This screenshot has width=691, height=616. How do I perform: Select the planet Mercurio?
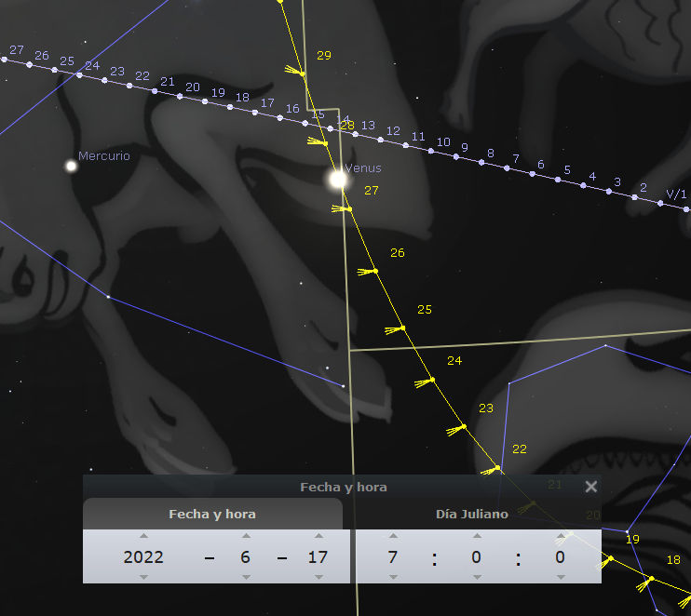(x=71, y=166)
